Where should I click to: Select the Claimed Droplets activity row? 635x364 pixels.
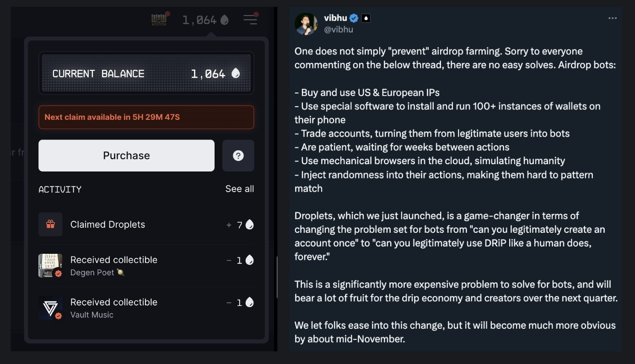(146, 224)
